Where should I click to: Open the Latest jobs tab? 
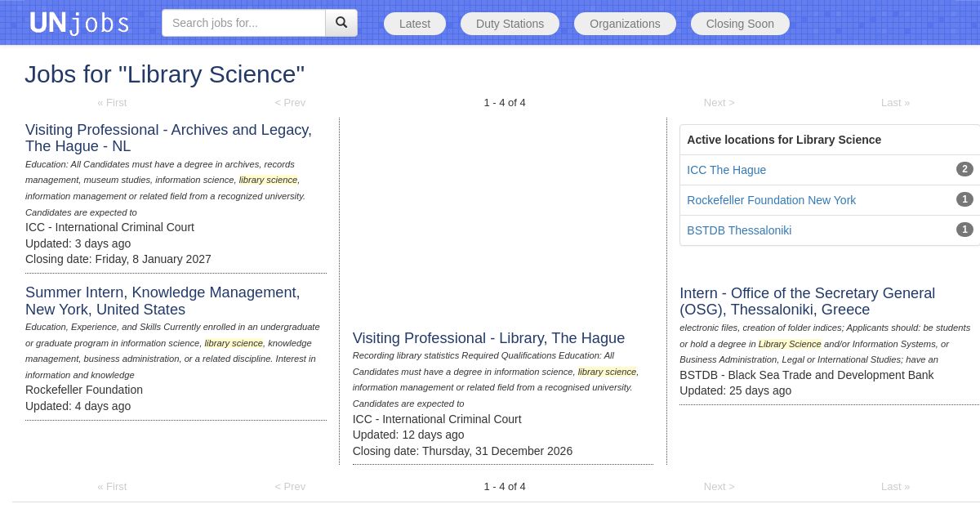(415, 24)
